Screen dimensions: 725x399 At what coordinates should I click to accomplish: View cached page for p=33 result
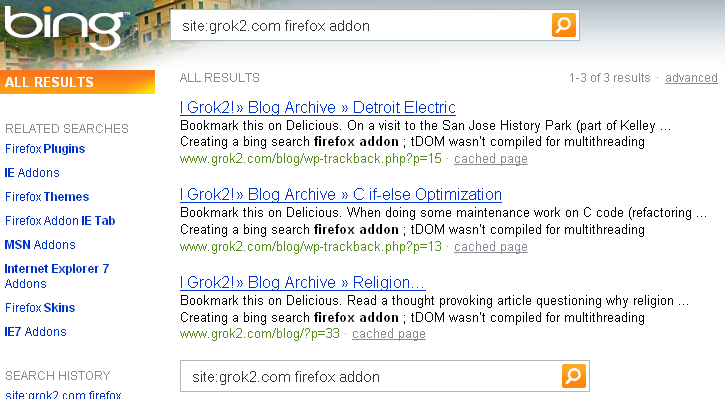click(389, 334)
